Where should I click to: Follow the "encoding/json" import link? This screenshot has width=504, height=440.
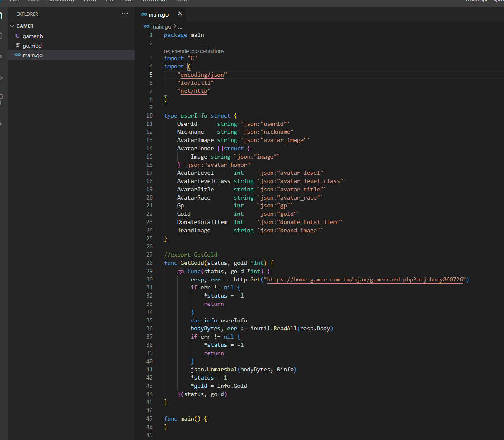coord(202,75)
